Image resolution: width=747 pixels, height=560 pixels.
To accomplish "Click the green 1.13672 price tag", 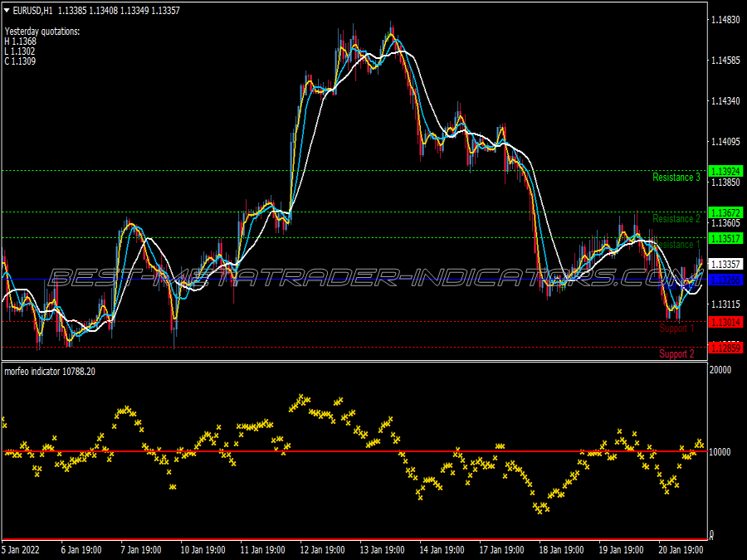I will pyautogui.click(x=725, y=213).
